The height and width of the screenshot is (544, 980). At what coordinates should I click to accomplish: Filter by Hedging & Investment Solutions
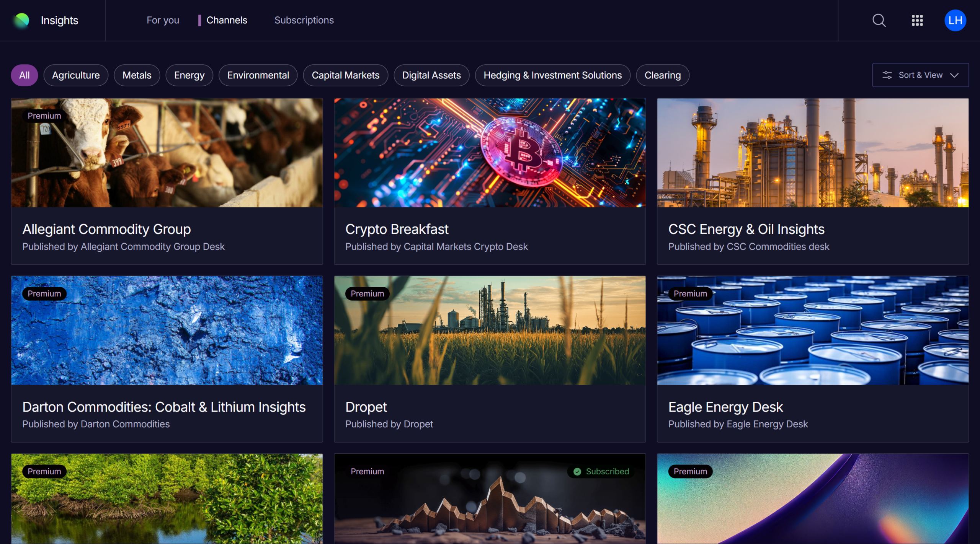(552, 75)
